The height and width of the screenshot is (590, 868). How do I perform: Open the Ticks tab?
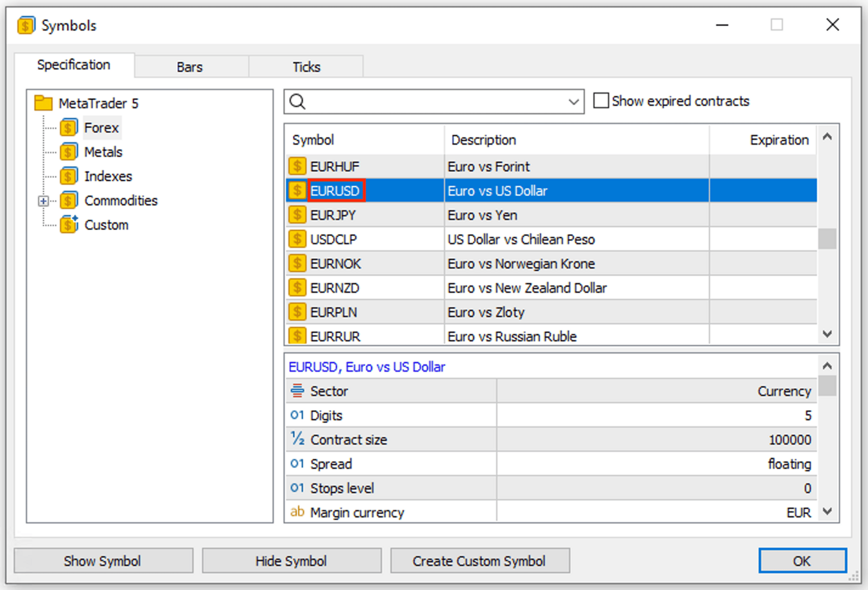pyautogui.click(x=307, y=67)
